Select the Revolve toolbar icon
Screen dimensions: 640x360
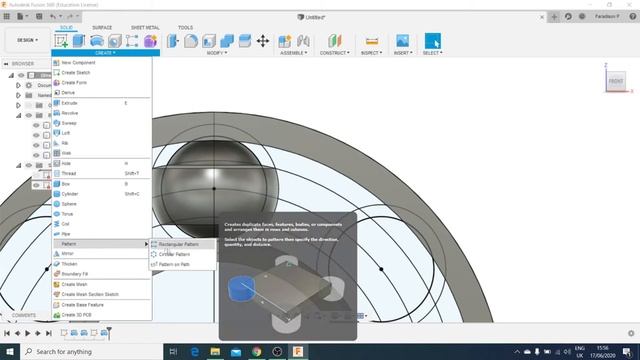pyautogui.click(x=96, y=41)
